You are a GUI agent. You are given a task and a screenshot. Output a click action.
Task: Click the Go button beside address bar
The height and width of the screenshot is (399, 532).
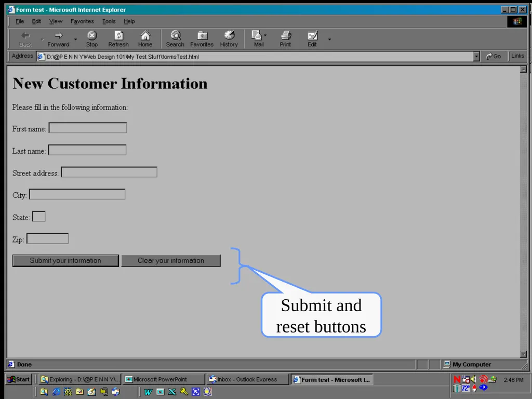pos(494,56)
